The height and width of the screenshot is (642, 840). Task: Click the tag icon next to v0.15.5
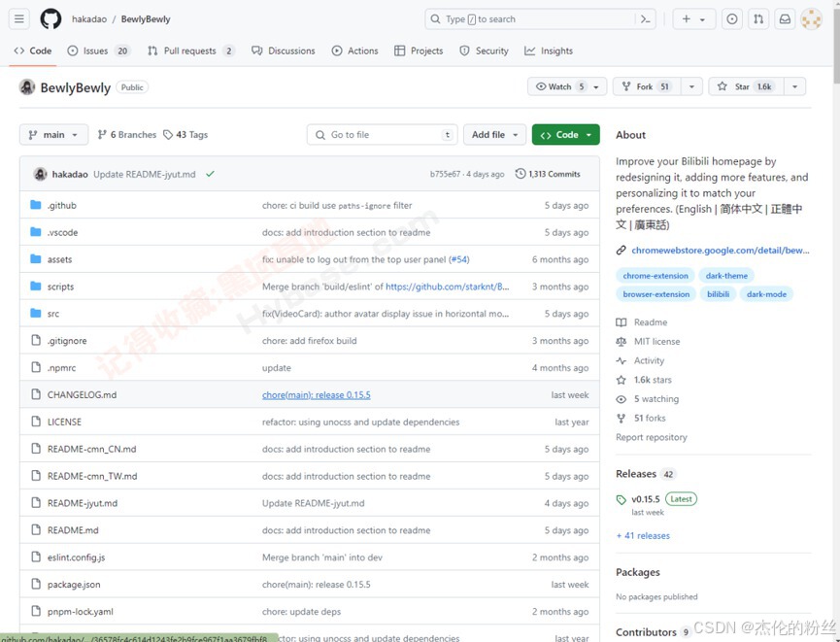[x=621, y=499]
